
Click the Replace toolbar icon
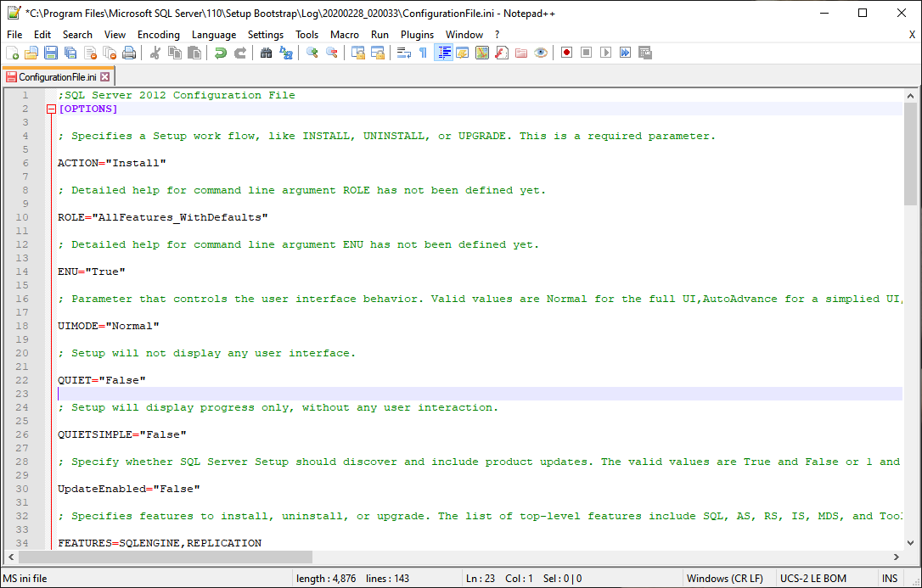[286, 53]
